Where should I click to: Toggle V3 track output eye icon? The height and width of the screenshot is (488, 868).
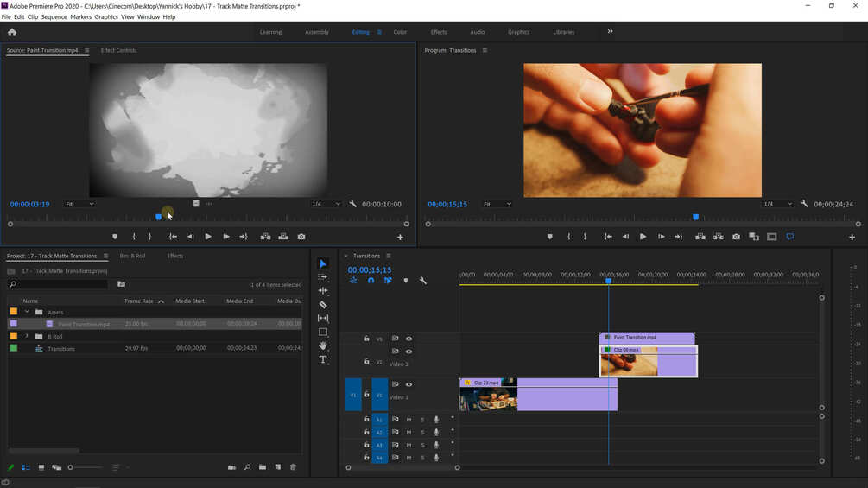click(409, 339)
